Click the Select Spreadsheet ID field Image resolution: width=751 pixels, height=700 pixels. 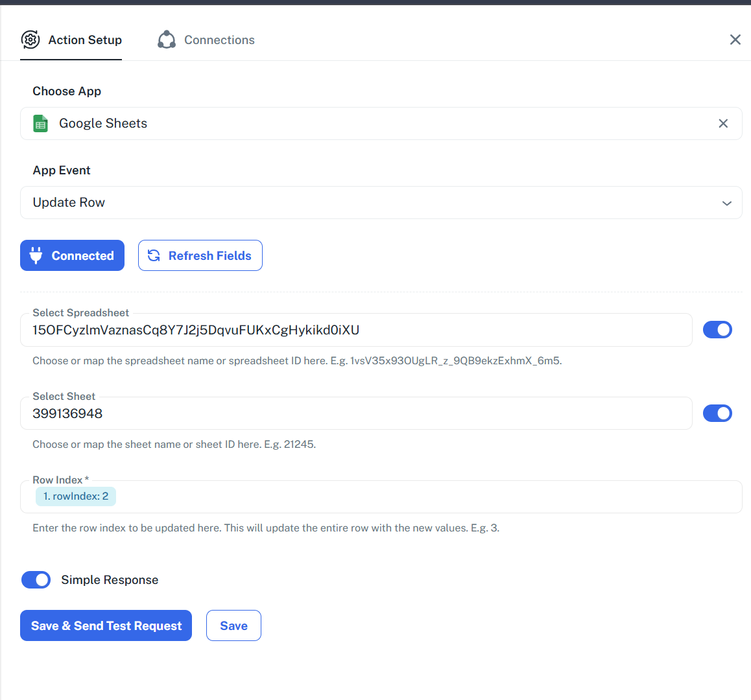pos(356,330)
